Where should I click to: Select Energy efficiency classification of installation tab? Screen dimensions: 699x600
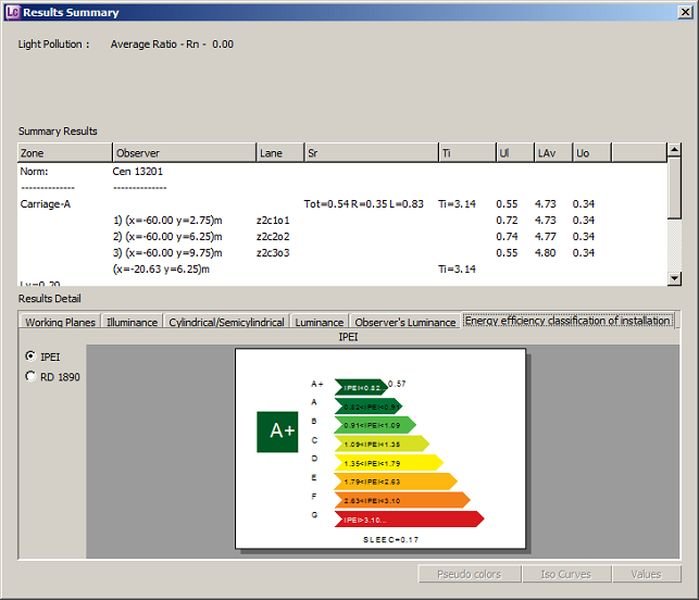568,321
